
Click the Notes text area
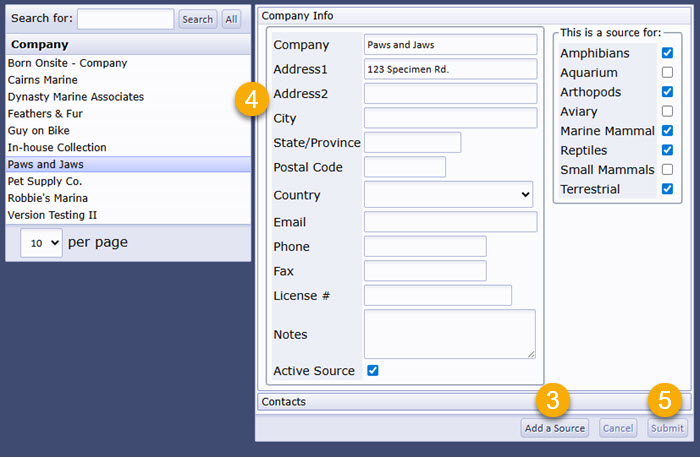[450, 334]
